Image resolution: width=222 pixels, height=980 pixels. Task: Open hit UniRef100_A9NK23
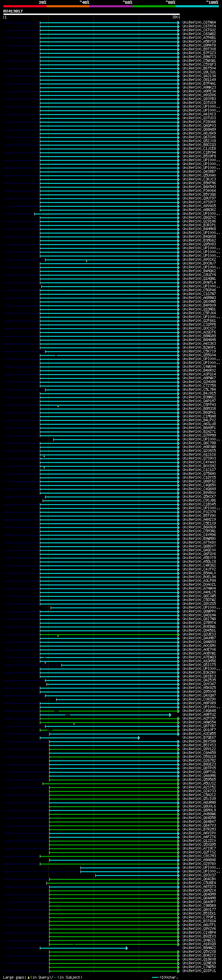(199, 88)
